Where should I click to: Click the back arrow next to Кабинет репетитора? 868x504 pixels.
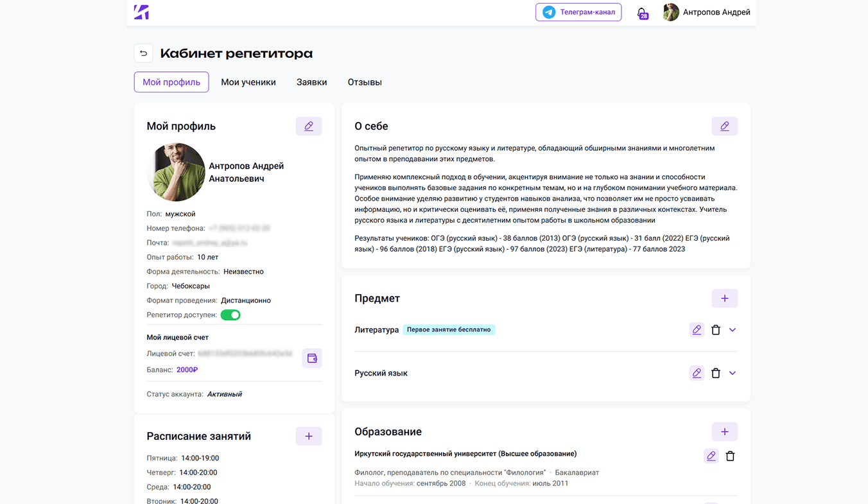pyautogui.click(x=143, y=53)
